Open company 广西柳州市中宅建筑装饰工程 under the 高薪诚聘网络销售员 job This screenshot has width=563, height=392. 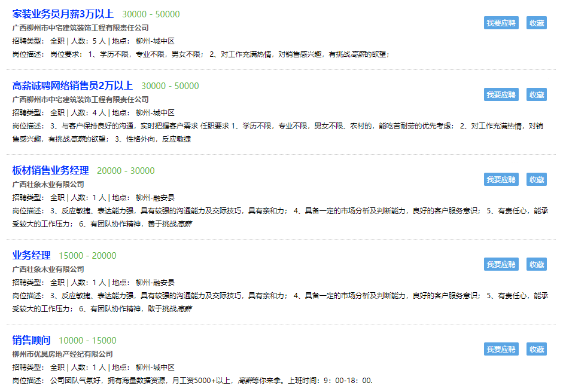pyautogui.click(x=80, y=100)
